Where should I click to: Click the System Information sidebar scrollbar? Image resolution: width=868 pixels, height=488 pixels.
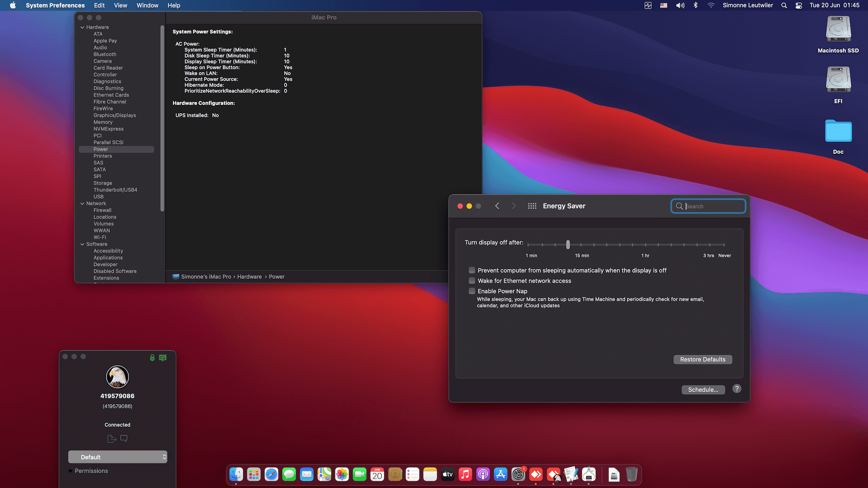pos(162,118)
